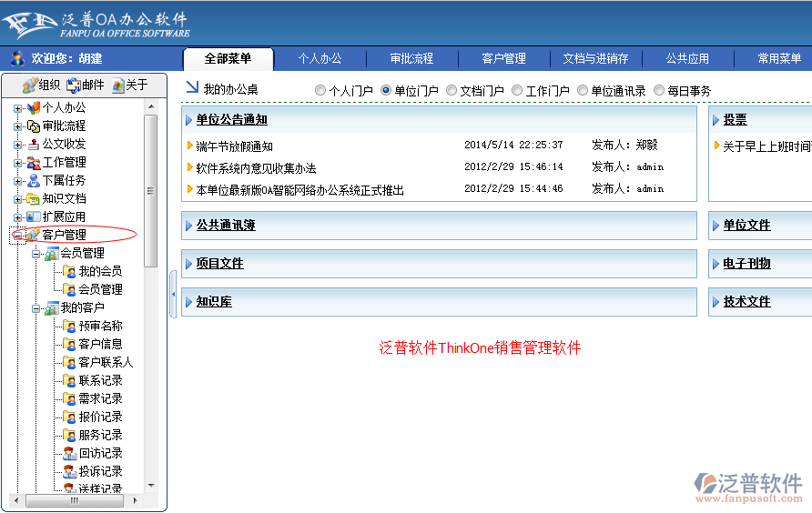The height and width of the screenshot is (513, 812).
Task: Click the 关于 about icon
Action: (x=118, y=85)
